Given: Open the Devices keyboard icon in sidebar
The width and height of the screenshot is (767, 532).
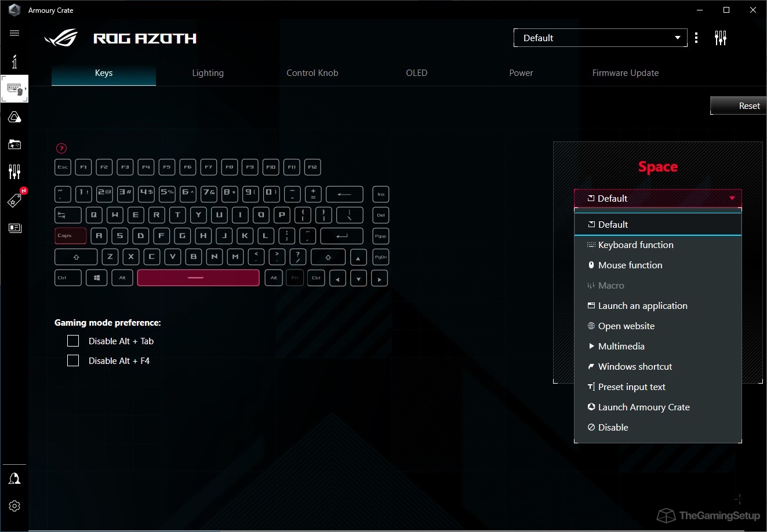Looking at the screenshot, I should [x=14, y=89].
